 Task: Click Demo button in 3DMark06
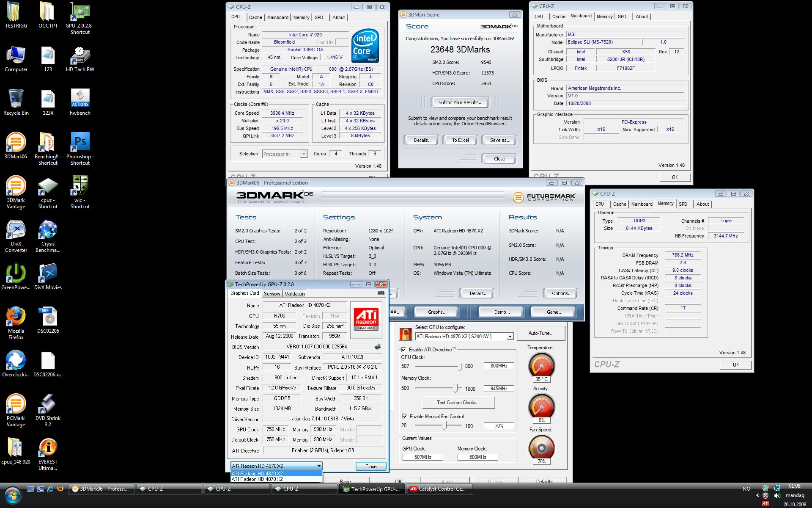pyautogui.click(x=502, y=312)
